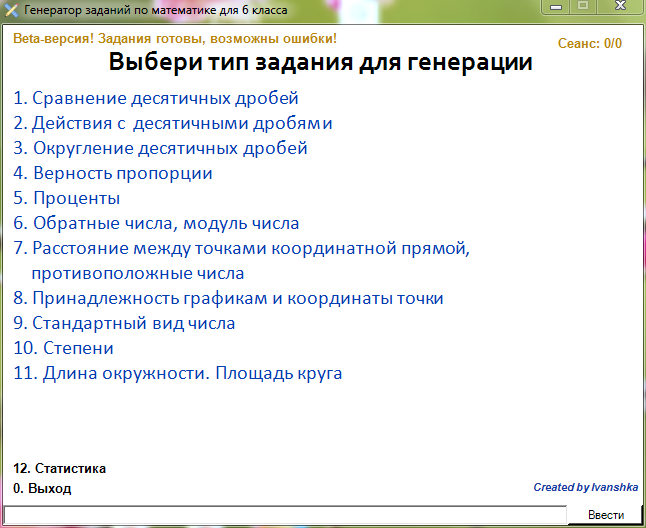Pick 9. Стандартный вид числа
This screenshot has height=528, width=646.
coord(124,323)
